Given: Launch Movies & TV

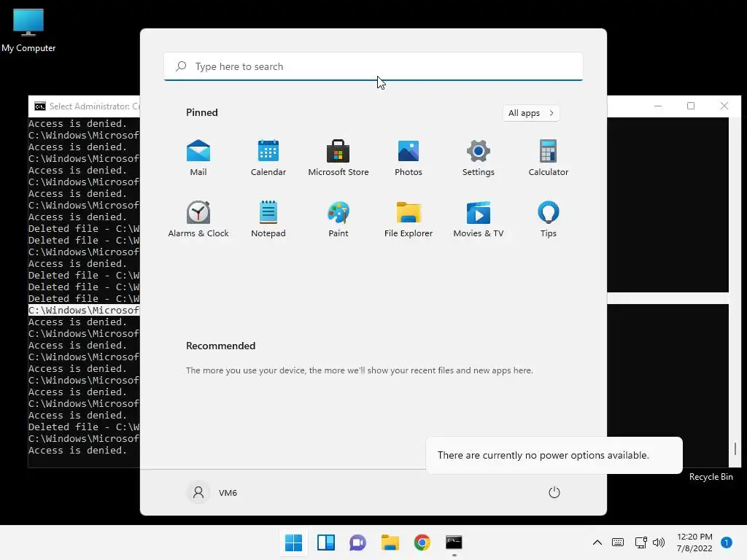Looking at the screenshot, I should (x=479, y=219).
